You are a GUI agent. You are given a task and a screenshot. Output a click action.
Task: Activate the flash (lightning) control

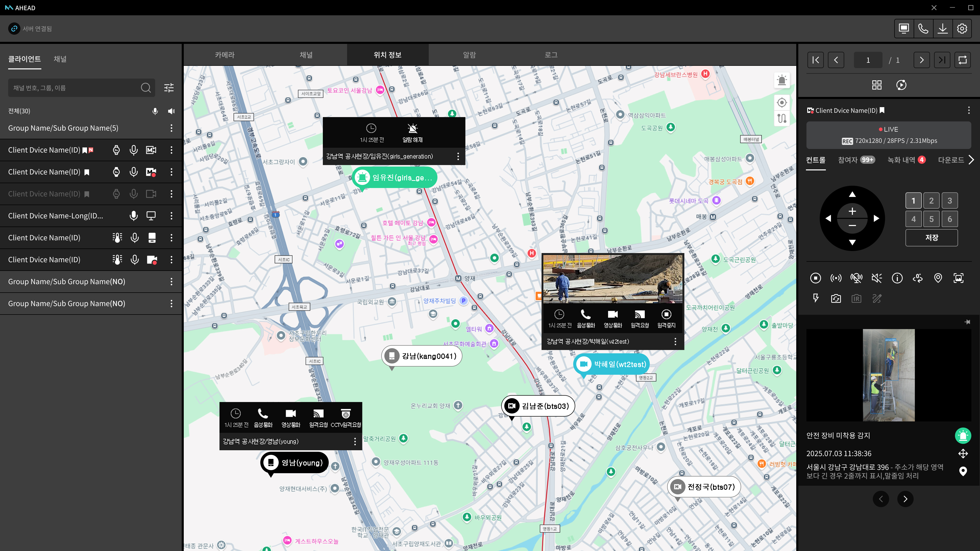click(x=816, y=298)
